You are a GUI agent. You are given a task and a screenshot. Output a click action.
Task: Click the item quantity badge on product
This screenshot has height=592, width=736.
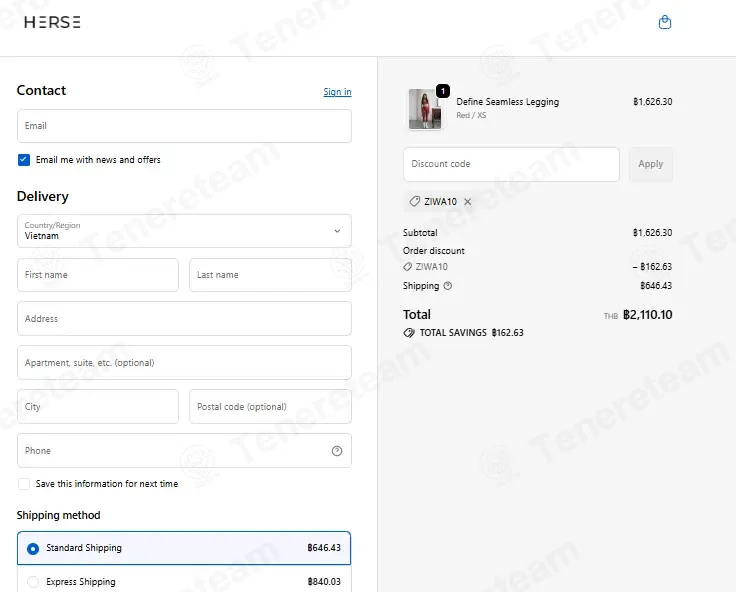(x=443, y=91)
